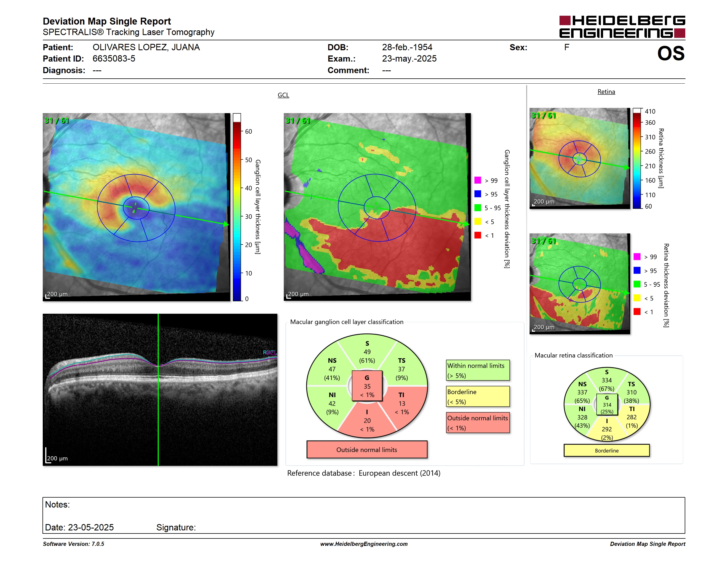Click 'Reference database: European descent (2014)'

tap(364, 473)
